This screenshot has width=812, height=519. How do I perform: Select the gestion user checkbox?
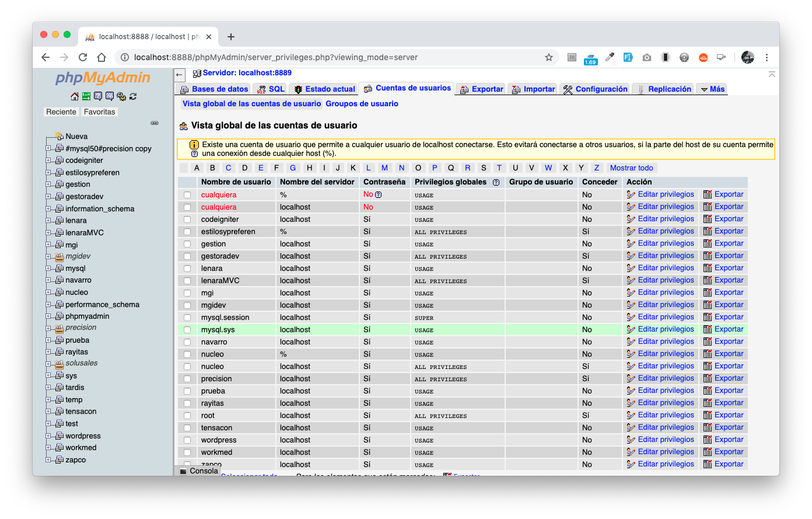pyautogui.click(x=187, y=244)
